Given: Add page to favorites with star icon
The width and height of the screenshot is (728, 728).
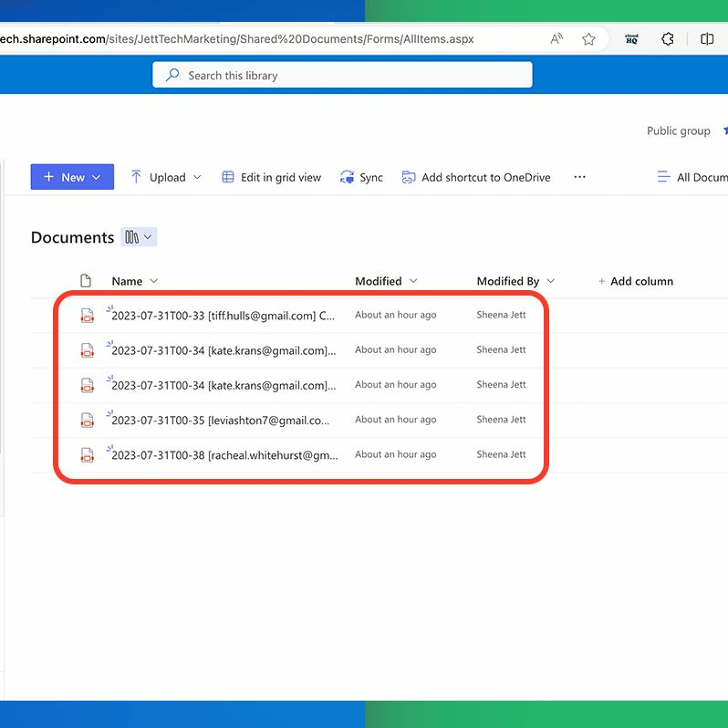Looking at the screenshot, I should pos(588,39).
